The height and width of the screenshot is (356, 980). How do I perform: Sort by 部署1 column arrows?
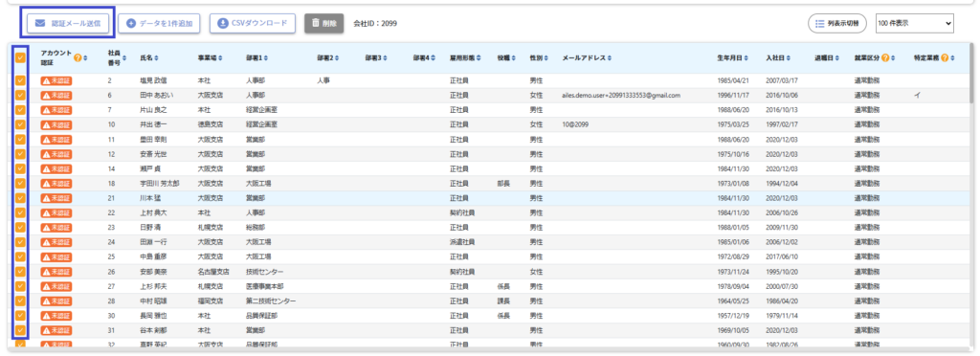pyautogui.click(x=266, y=58)
